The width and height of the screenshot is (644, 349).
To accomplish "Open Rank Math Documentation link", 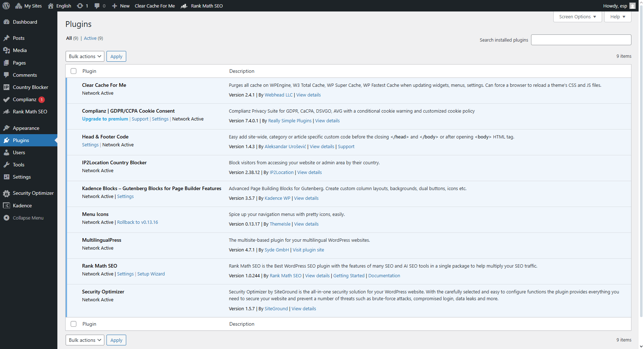I will click(x=384, y=276).
